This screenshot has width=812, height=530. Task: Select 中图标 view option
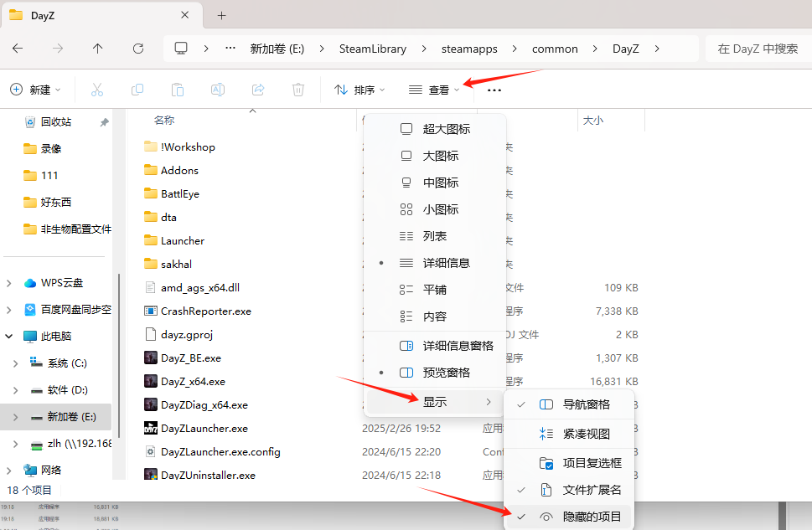point(435,183)
